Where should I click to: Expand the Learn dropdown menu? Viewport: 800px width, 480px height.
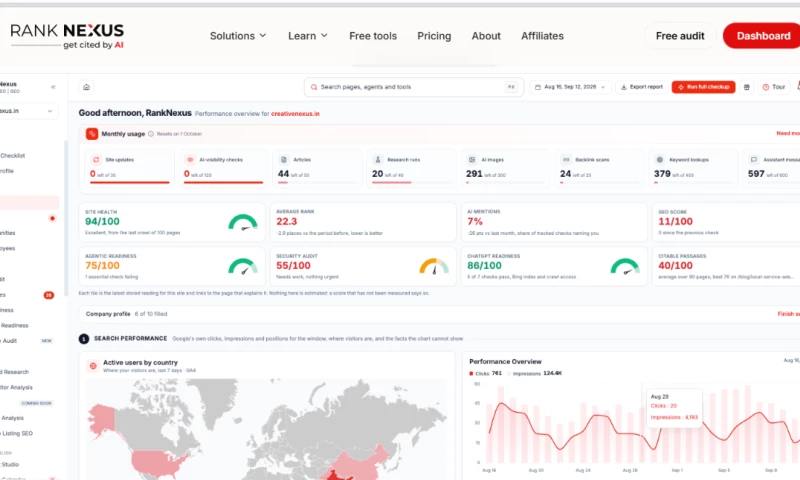pyautogui.click(x=308, y=36)
